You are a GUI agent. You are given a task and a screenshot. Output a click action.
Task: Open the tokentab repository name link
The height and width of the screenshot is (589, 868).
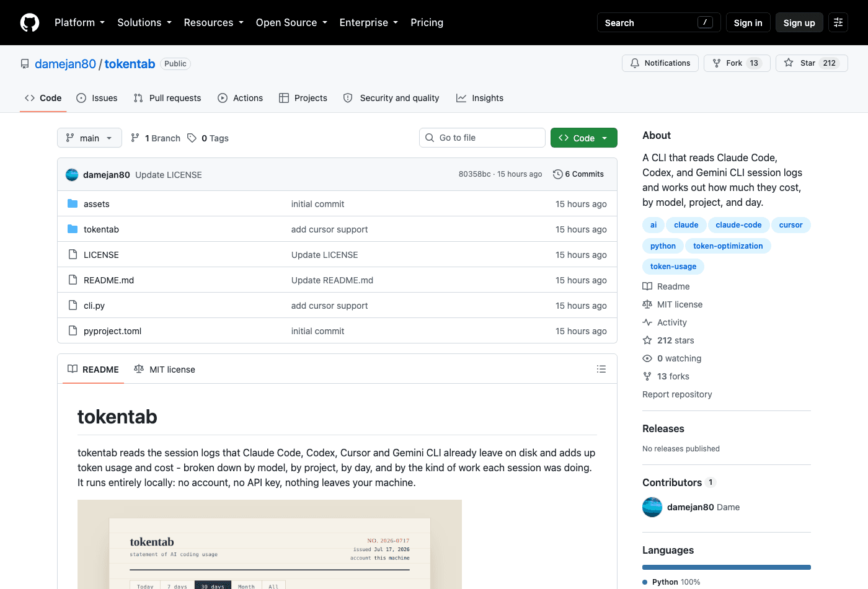[x=130, y=64]
